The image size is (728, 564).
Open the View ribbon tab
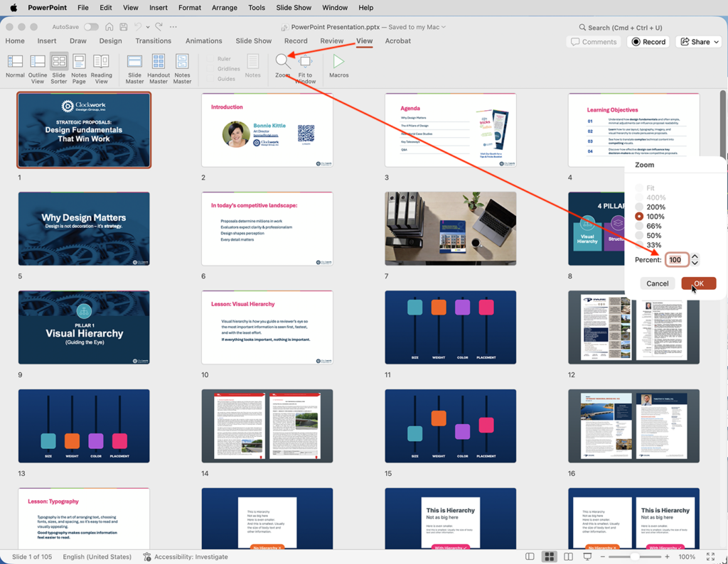point(365,40)
